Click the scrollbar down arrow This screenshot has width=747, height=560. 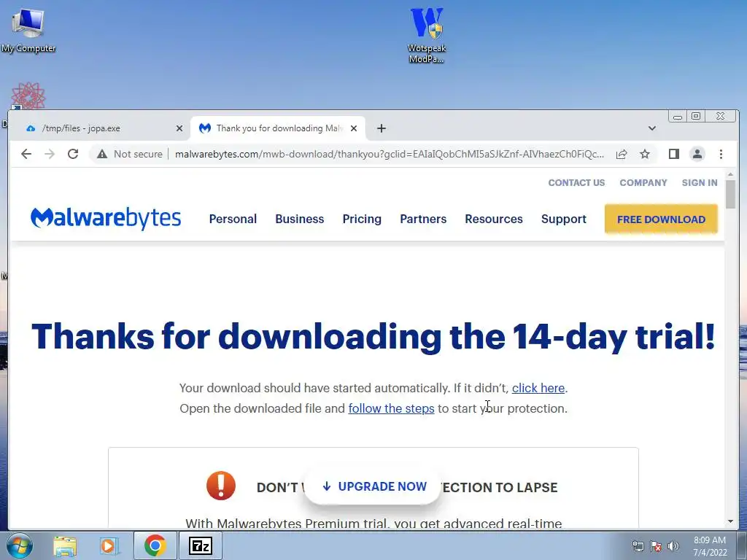(730, 521)
